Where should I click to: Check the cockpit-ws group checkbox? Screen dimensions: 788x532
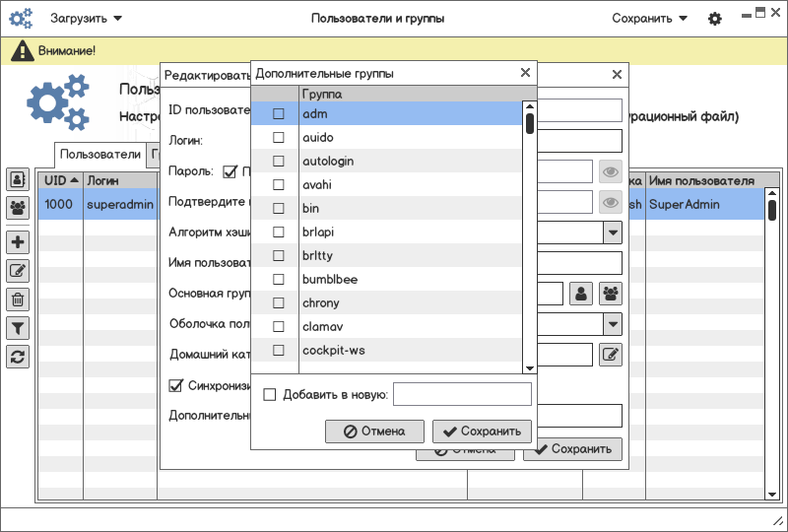[279, 350]
